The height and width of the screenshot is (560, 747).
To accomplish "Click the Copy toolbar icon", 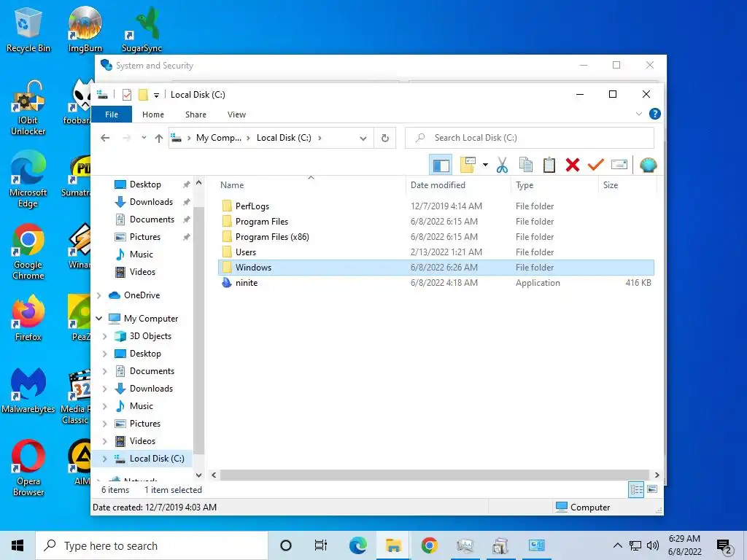I will coord(525,166).
